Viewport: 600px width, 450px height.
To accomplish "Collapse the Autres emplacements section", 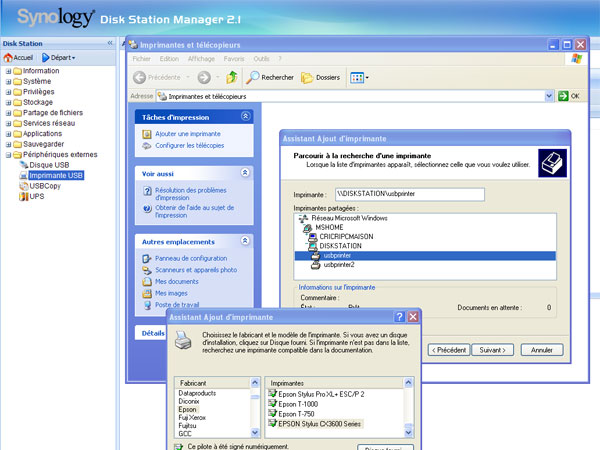I will (x=245, y=241).
